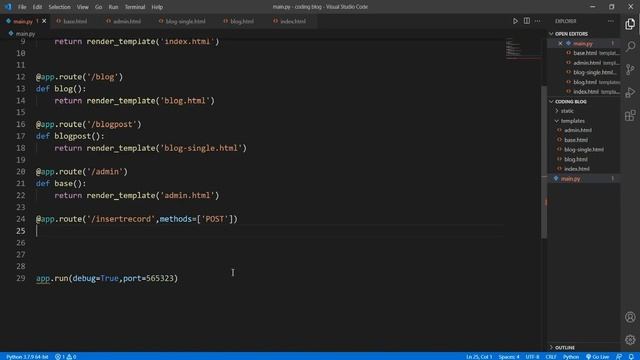Open the Search view icon
The height and width of the screenshot is (360, 640).
(630, 47)
